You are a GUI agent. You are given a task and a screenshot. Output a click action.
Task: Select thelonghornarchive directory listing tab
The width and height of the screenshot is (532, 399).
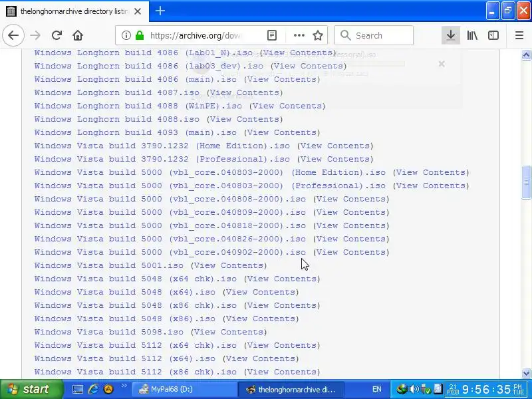coord(74,11)
